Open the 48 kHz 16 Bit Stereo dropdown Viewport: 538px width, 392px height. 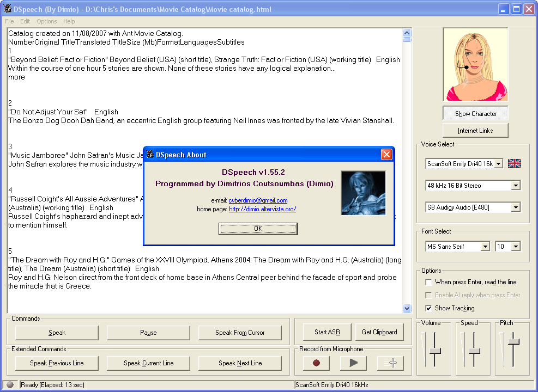point(516,185)
